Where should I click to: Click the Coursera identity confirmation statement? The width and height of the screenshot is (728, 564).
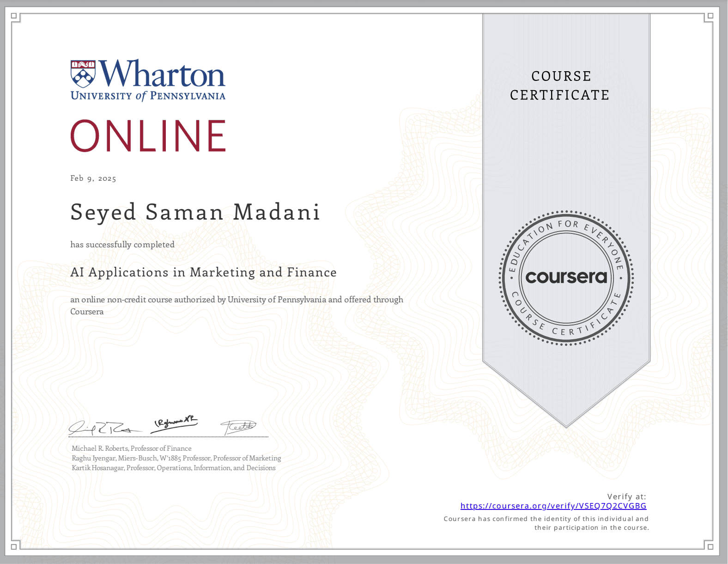click(546, 523)
